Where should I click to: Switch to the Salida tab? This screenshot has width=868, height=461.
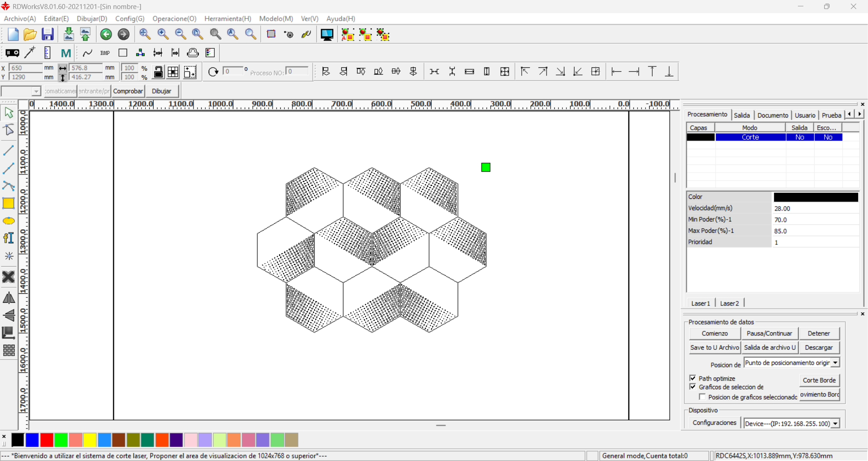pos(742,115)
